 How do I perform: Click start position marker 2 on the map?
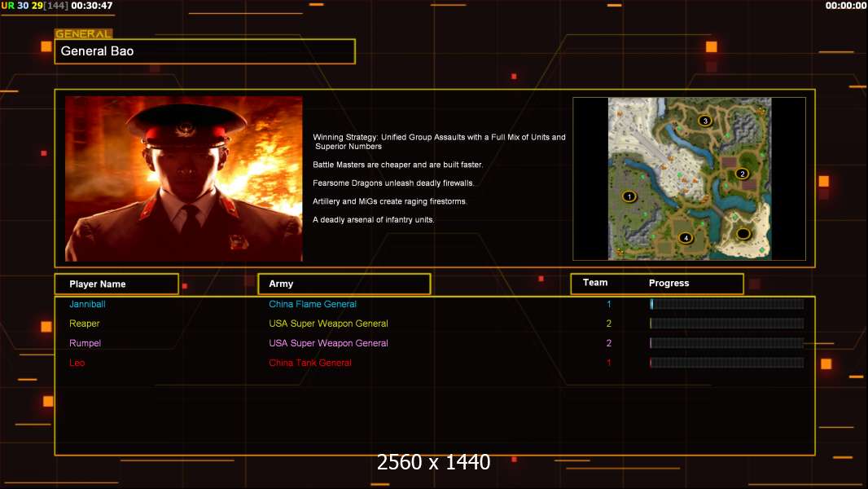coord(743,174)
